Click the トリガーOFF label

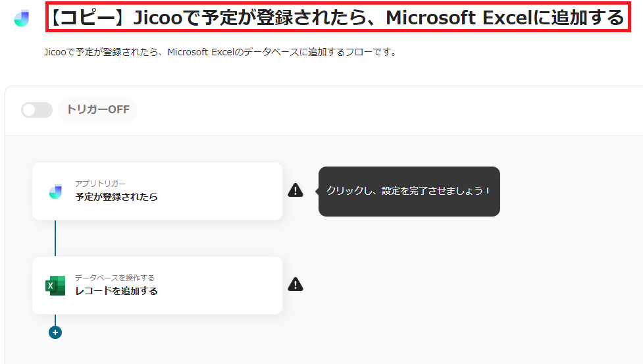97,109
